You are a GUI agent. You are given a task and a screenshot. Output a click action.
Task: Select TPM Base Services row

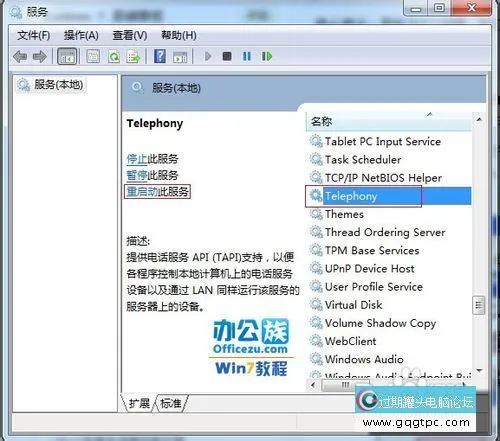point(389,250)
